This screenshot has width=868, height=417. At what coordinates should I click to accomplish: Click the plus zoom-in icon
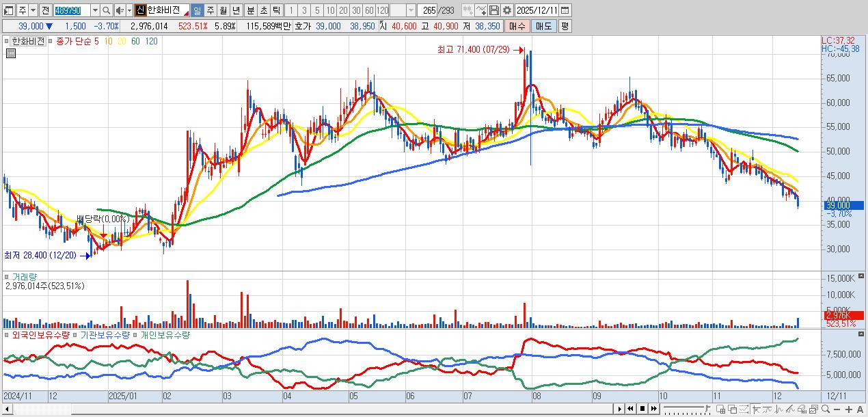click(849, 409)
